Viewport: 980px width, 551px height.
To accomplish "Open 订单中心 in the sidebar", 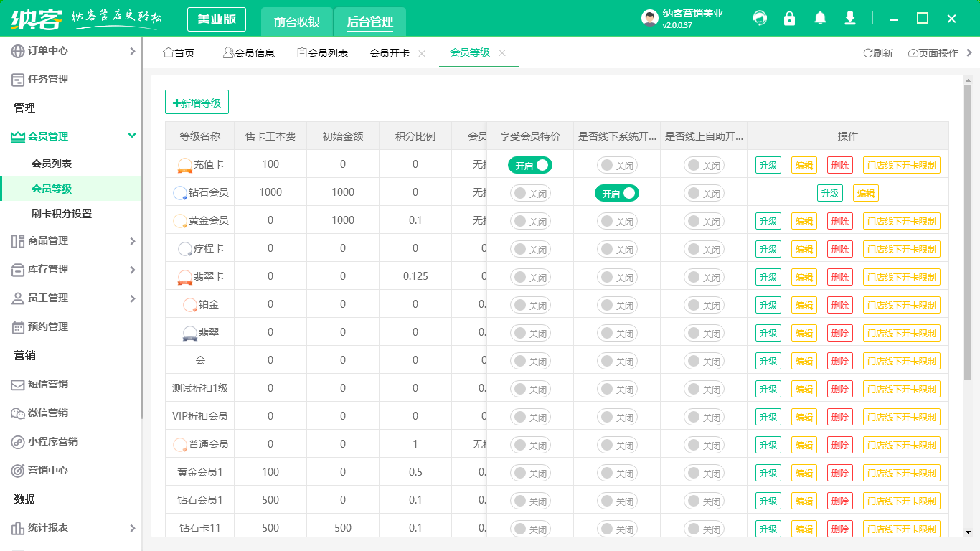I will (x=48, y=51).
